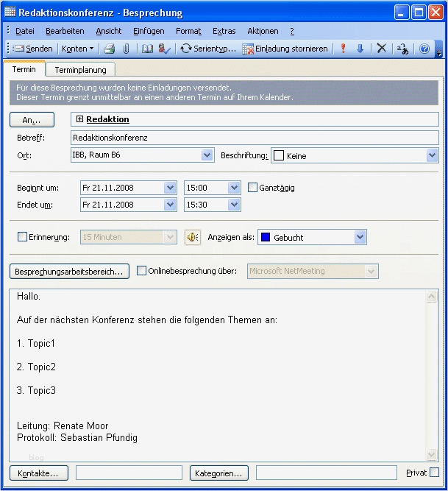Click the Redaktion recipient name

point(107,119)
